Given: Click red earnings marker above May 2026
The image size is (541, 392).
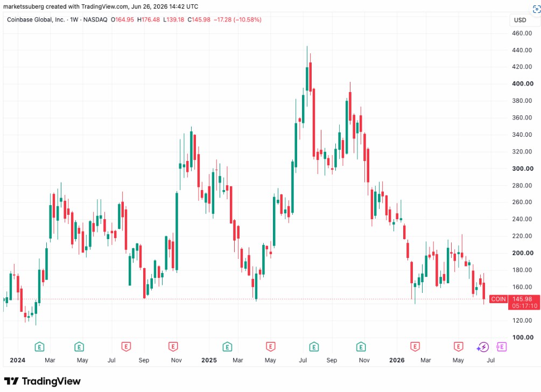Looking at the screenshot, I should pos(458,346).
